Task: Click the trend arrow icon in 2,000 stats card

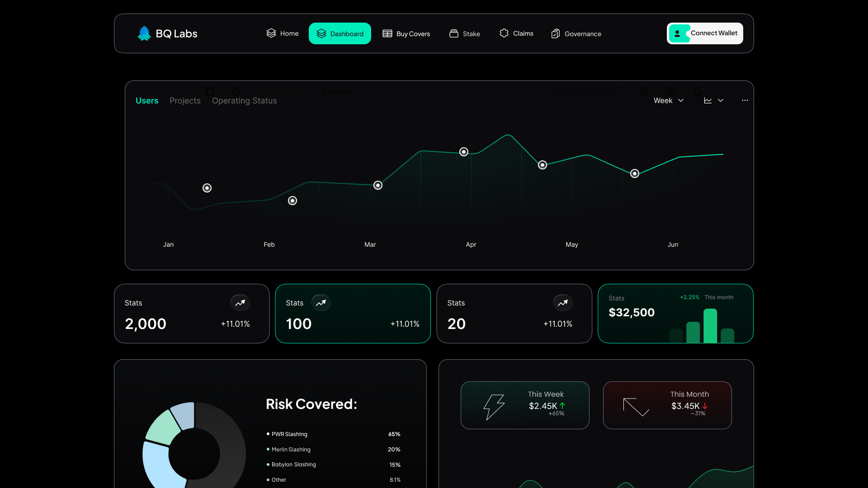Action: 240,303
